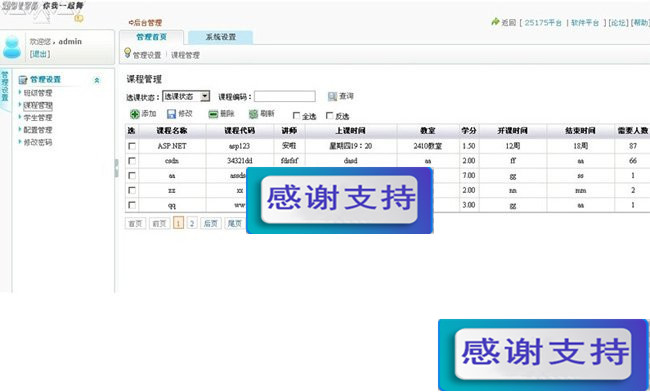Collapse the sidebar using the splitter handle
The image size is (650, 392).
click(116, 168)
